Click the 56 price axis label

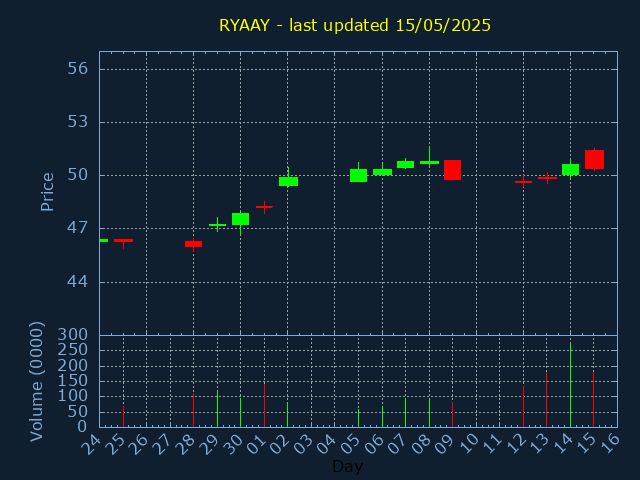78,68
